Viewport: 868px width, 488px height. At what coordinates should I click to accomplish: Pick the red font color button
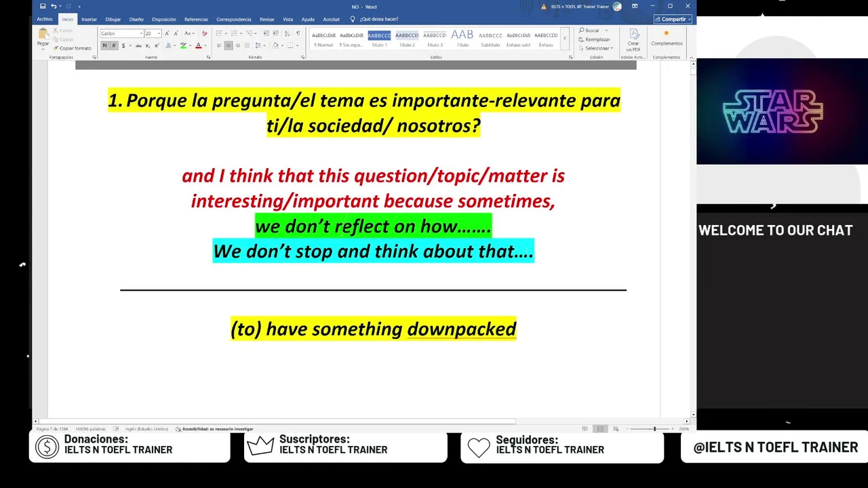pyautogui.click(x=199, y=45)
